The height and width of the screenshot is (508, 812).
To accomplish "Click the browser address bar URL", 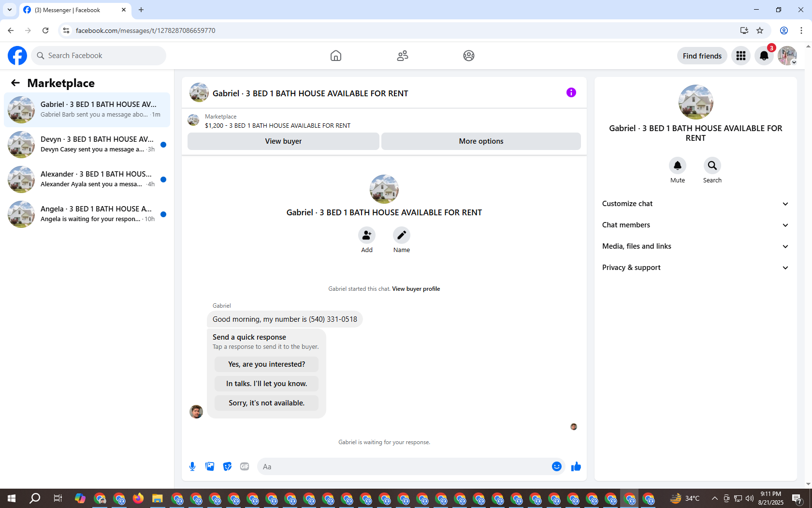I will point(145,30).
